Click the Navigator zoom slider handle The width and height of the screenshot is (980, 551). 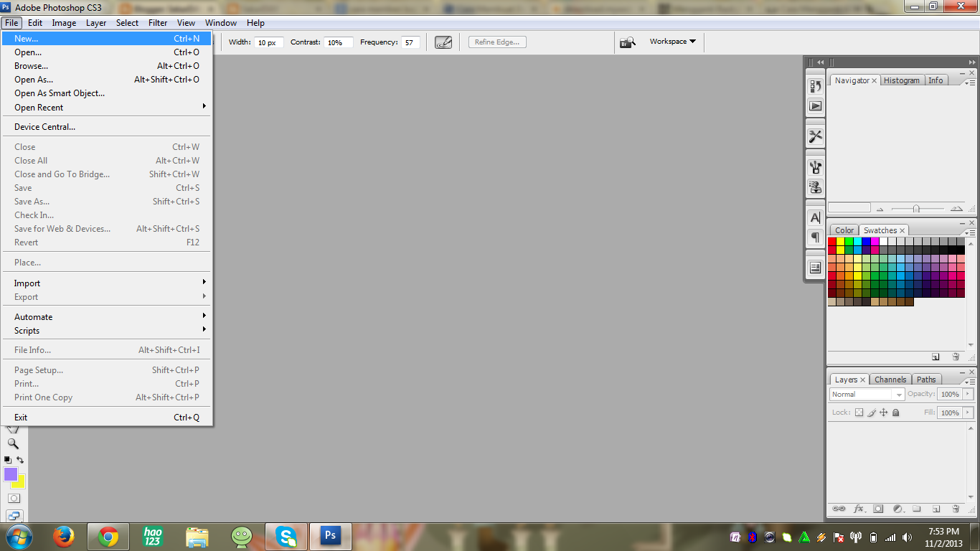coord(916,209)
